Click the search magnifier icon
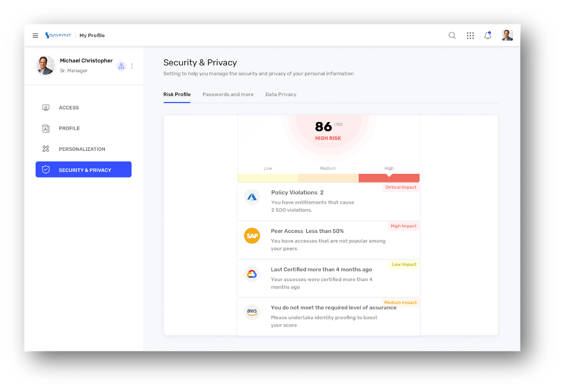Screen dimensions: 561x392 coord(452,35)
